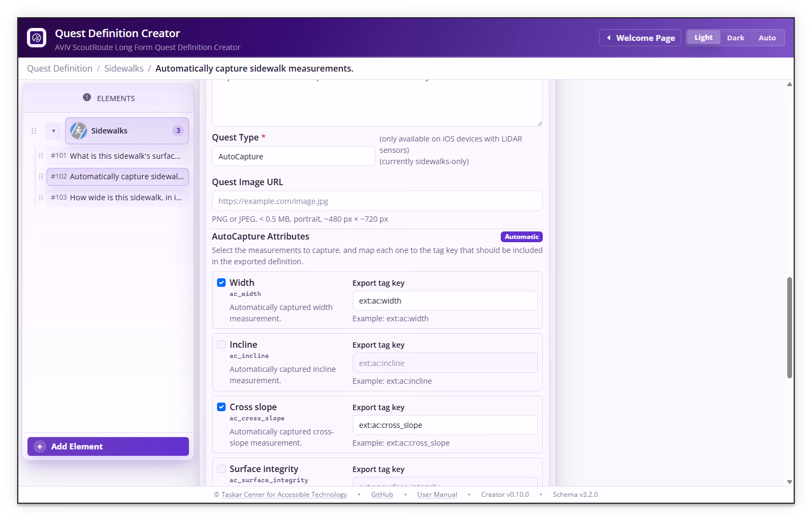
Task: Click the "Schema v3.2.0" footer text
Action: click(575, 495)
